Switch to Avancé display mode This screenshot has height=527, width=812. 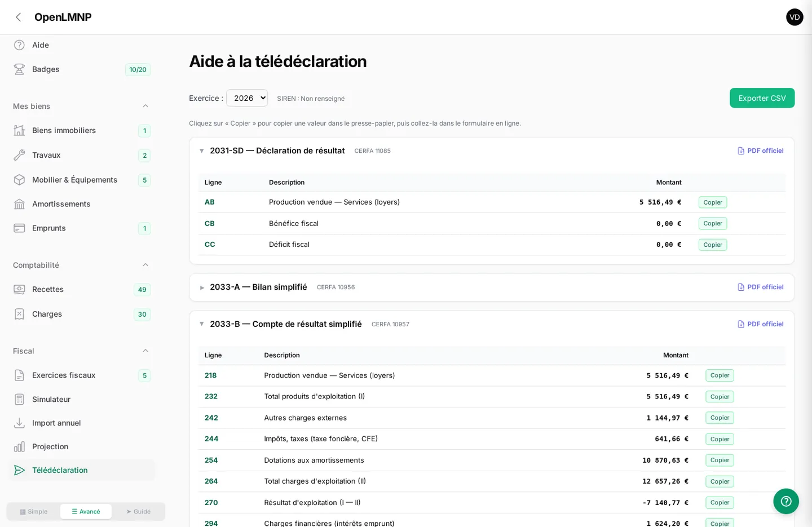tap(86, 512)
